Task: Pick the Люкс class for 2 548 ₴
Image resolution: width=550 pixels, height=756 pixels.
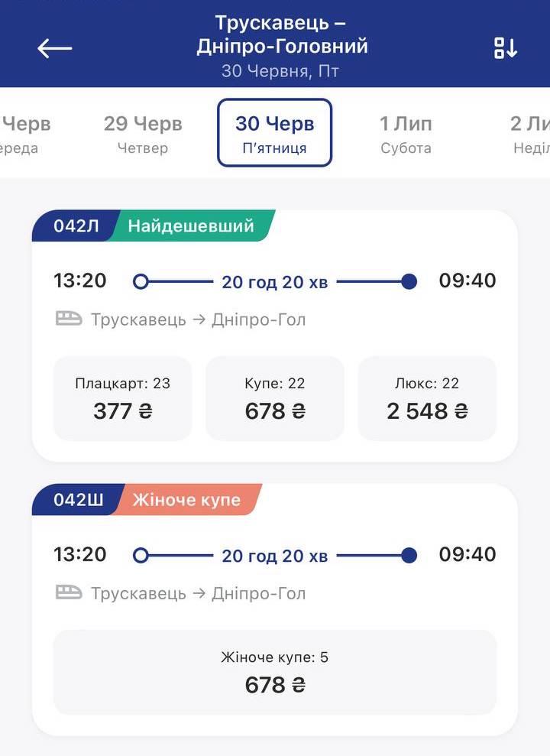Action: coord(427,397)
